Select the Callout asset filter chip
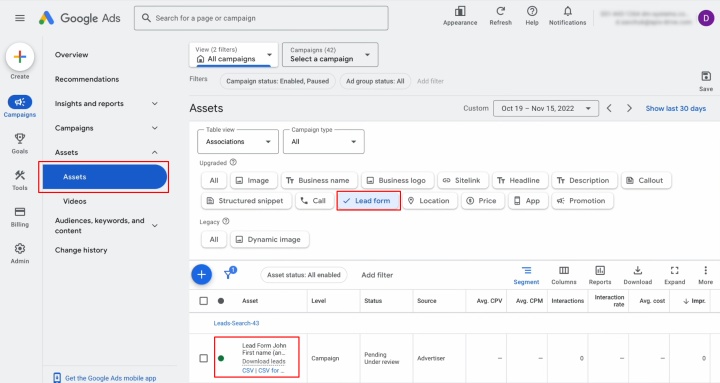This screenshot has height=383, width=720. [x=646, y=180]
